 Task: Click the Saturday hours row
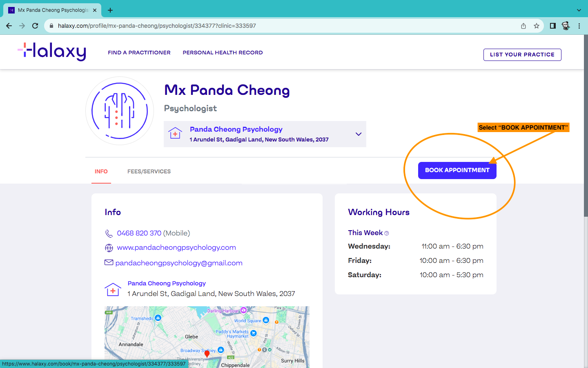point(416,275)
